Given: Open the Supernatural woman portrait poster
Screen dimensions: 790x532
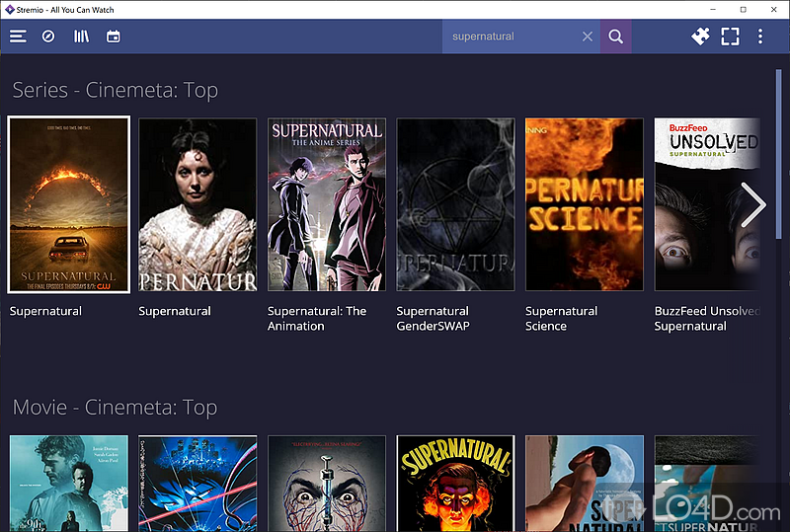Looking at the screenshot, I should point(197,204).
